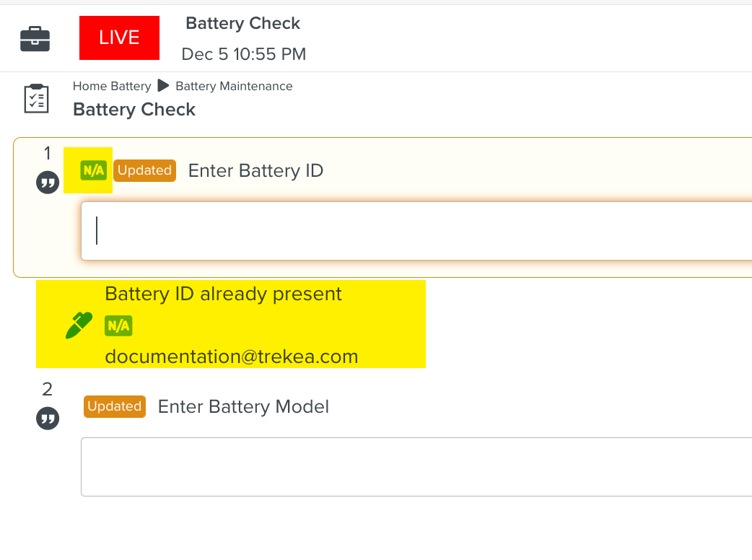Screen dimensions: 752x560
Task: Click the green pen signature icon
Action: (79, 325)
